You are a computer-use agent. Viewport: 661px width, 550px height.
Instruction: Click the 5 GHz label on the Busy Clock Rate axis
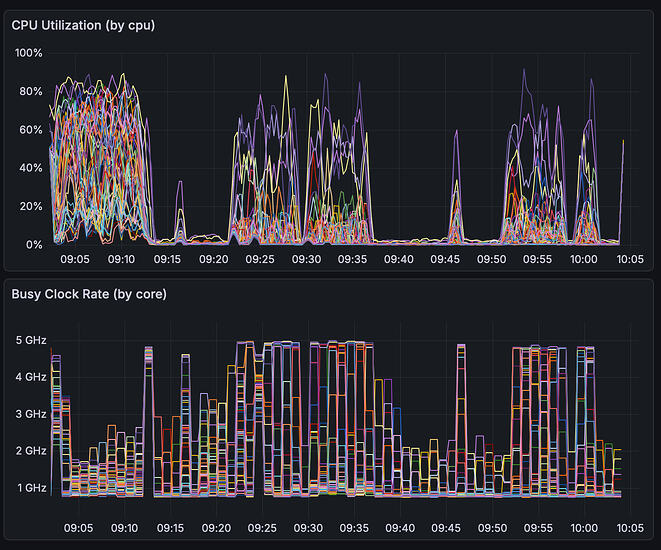(x=31, y=340)
